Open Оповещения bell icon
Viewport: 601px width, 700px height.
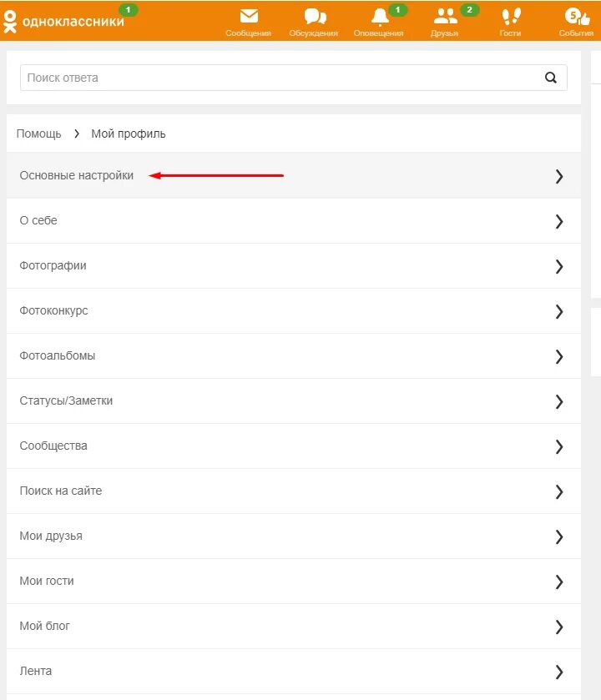tap(380, 16)
